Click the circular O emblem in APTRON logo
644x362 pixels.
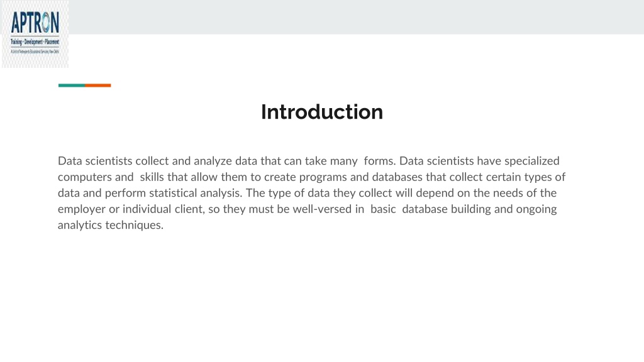click(x=45, y=23)
